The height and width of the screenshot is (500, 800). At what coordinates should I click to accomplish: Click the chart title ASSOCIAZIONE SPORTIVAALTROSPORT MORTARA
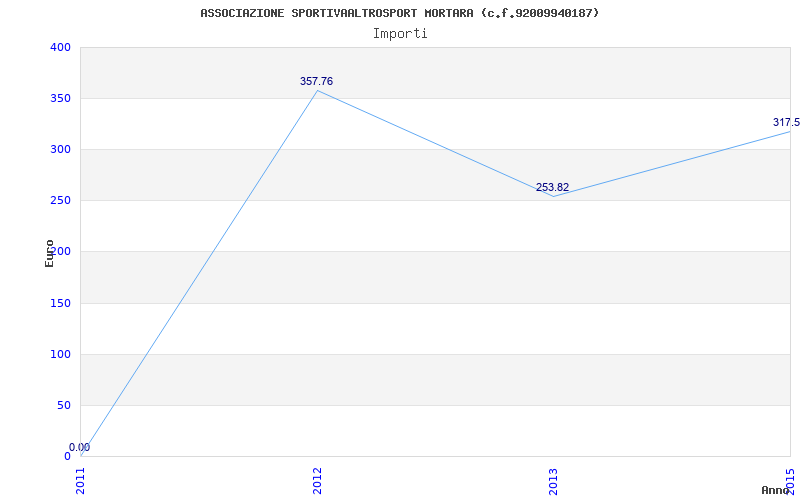[399, 13]
